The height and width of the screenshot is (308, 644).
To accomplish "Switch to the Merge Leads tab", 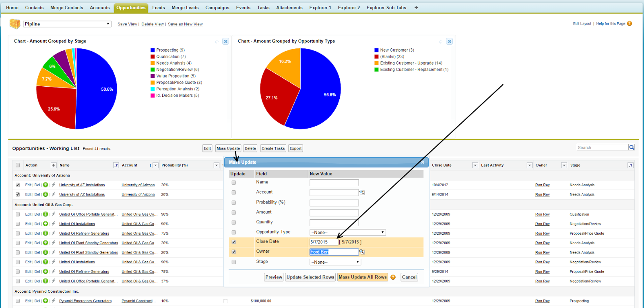I will tap(185, 8).
